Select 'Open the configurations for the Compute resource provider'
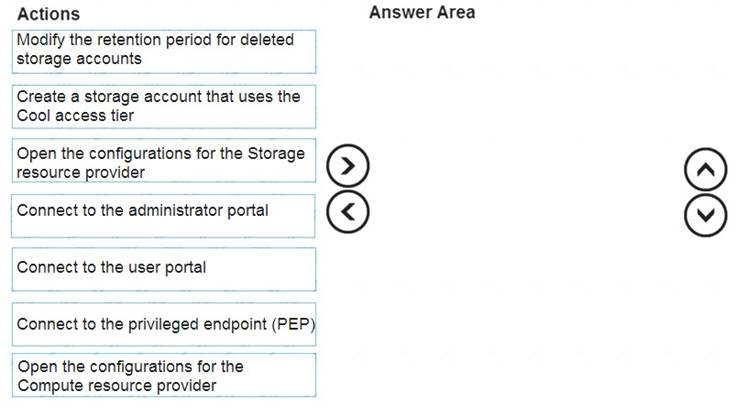The width and height of the screenshot is (748, 410). (x=164, y=375)
